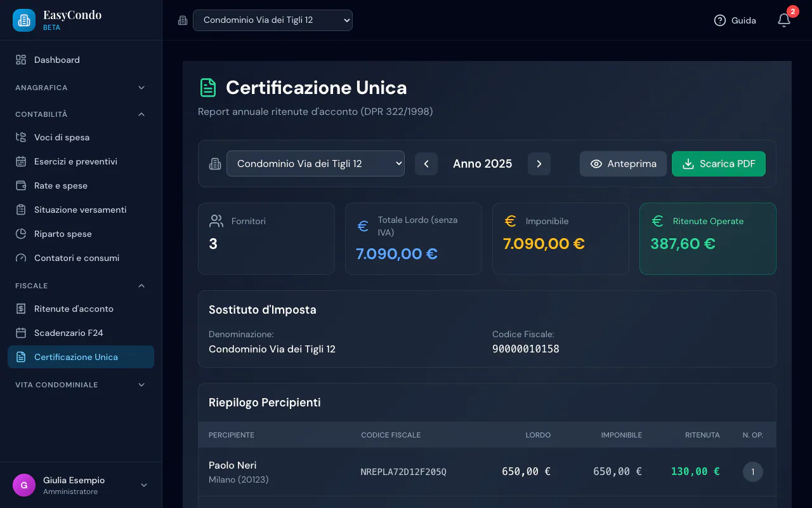812x508 pixels.
Task: Collapse the Contabilità section
Action: pyautogui.click(x=81, y=114)
